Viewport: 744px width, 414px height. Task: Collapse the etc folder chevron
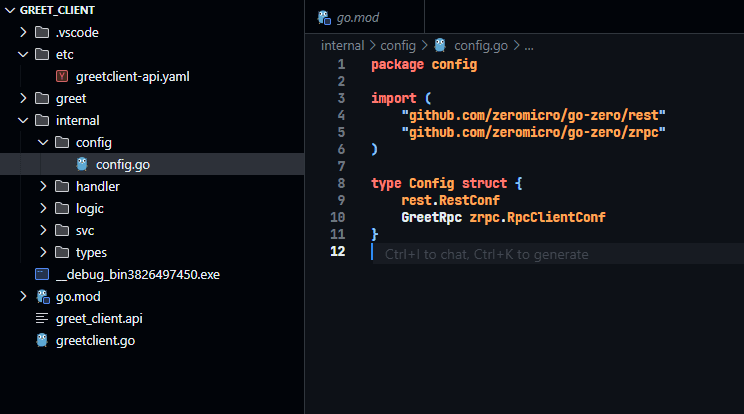pyautogui.click(x=24, y=54)
